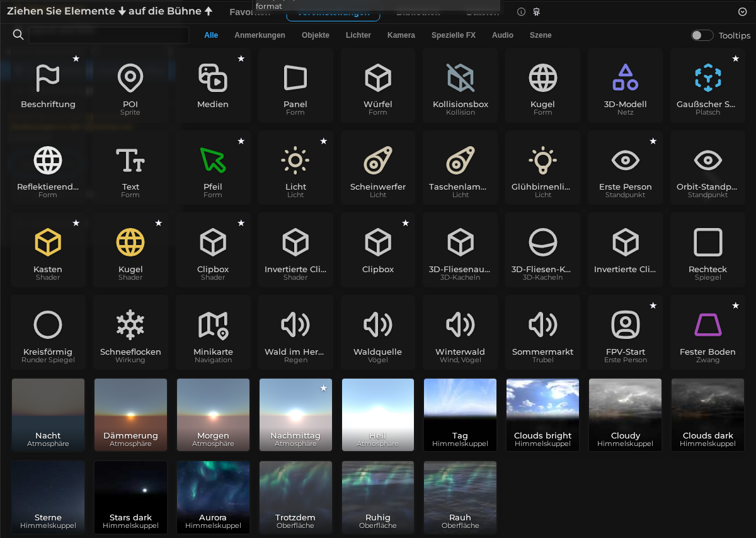Unstar the Gaußscher Splat card
756x538 pixels.
(x=736, y=59)
